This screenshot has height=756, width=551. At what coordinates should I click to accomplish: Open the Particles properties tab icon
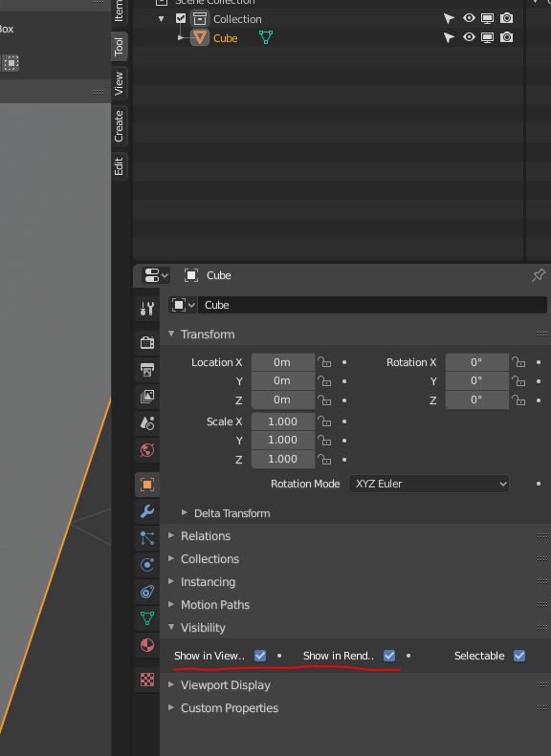pos(147,537)
